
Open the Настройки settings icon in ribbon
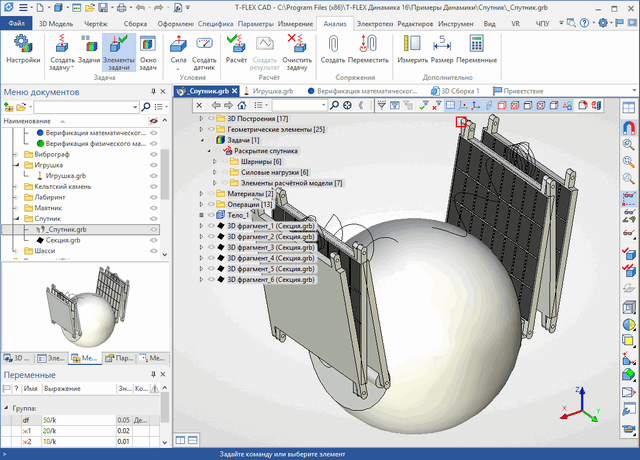pyautogui.click(x=23, y=44)
